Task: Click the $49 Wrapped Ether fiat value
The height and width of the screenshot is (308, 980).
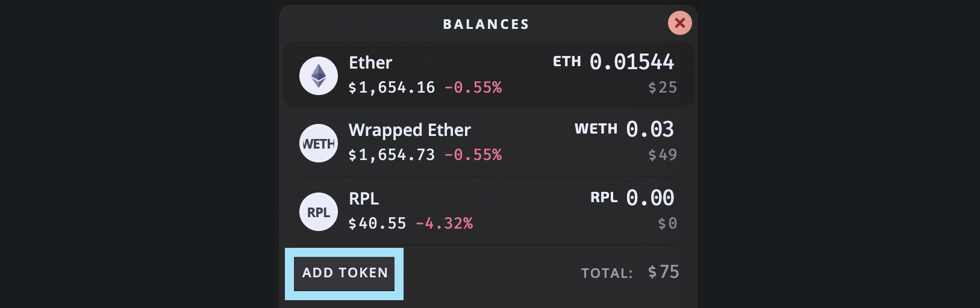Action: 663,155
